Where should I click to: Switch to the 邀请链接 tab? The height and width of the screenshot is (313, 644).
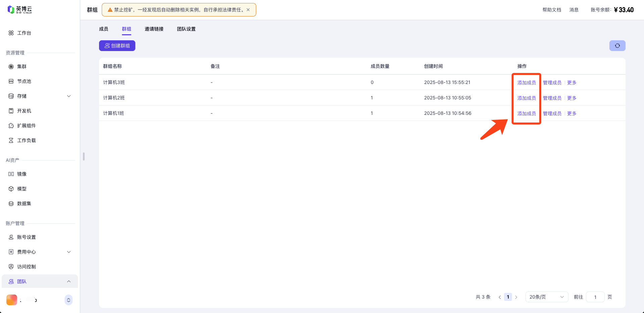[154, 29]
